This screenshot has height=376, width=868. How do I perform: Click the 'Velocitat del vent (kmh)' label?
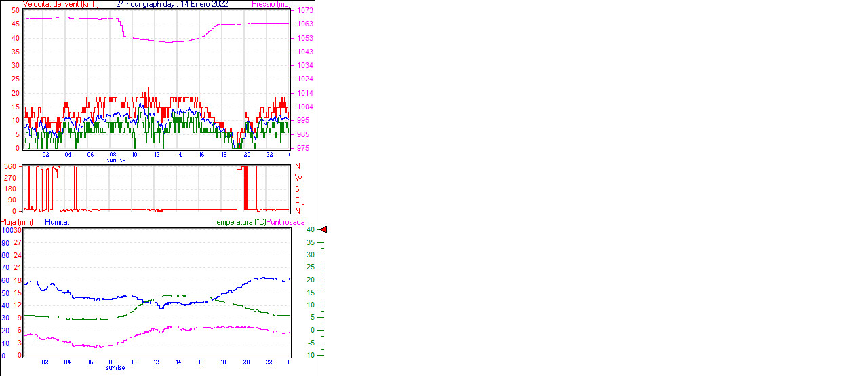coord(60,4)
